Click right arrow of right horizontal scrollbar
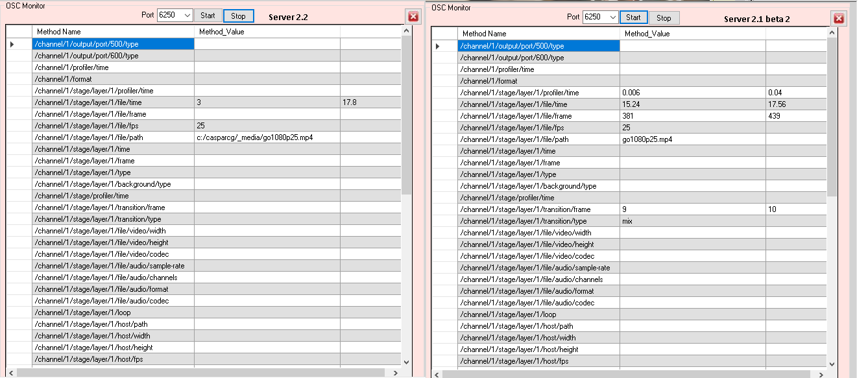The image size is (868, 378). tap(821, 375)
